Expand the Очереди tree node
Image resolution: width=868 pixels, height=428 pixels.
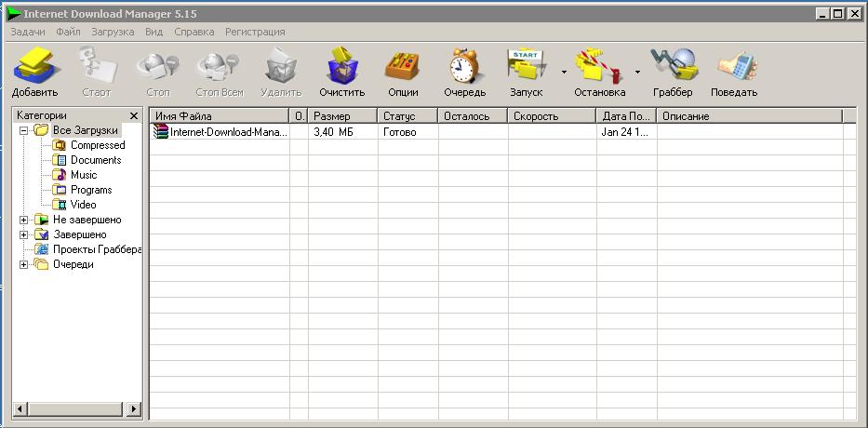pyautogui.click(x=23, y=264)
